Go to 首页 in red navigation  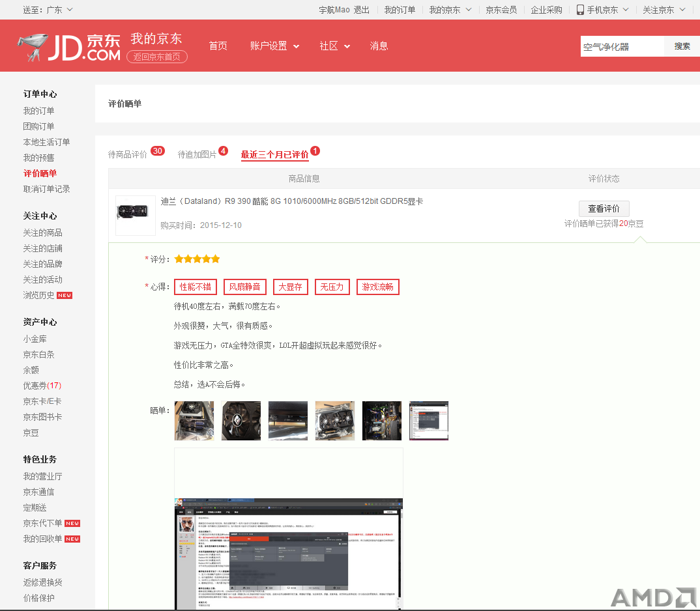(218, 46)
